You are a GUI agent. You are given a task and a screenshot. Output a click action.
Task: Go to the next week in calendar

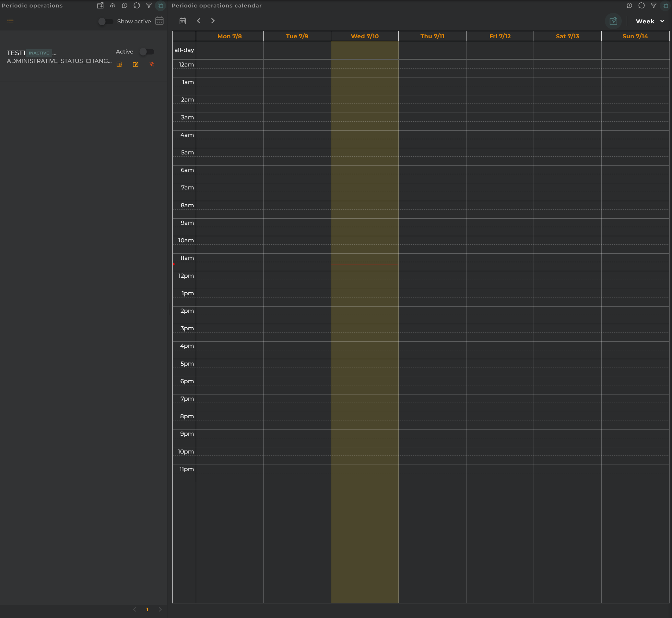click(x=213, y=21)
